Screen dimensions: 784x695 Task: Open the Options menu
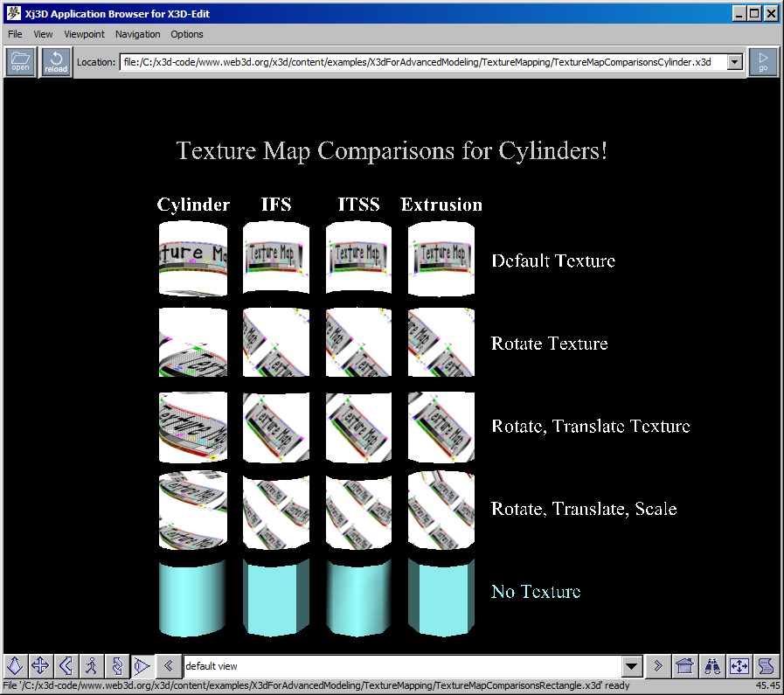tap(186, 34)
